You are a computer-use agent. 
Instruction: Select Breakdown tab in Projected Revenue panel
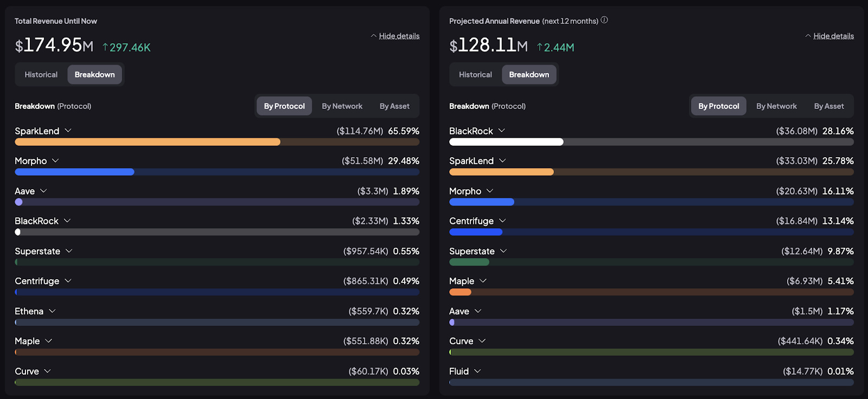pyautogui.click(x=529, y=74)
